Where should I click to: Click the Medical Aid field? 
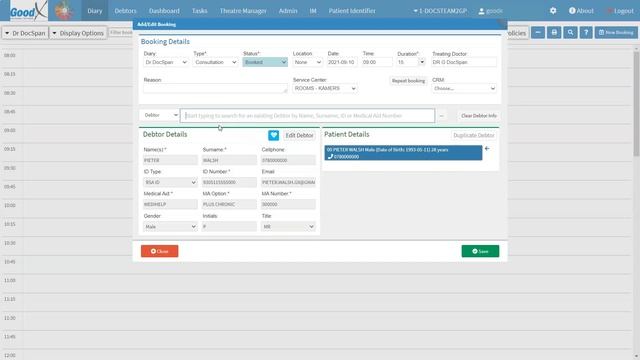tap(170, 204)
